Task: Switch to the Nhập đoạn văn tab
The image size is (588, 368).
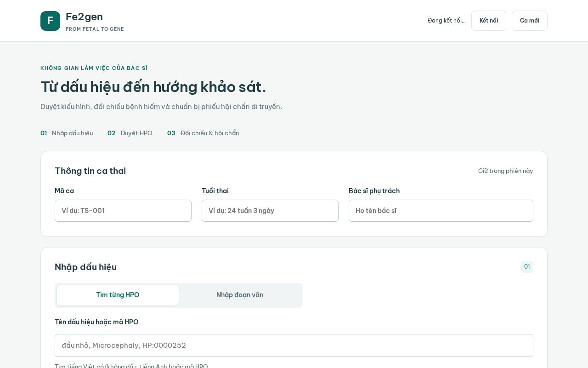Action: tap(240, 295)
